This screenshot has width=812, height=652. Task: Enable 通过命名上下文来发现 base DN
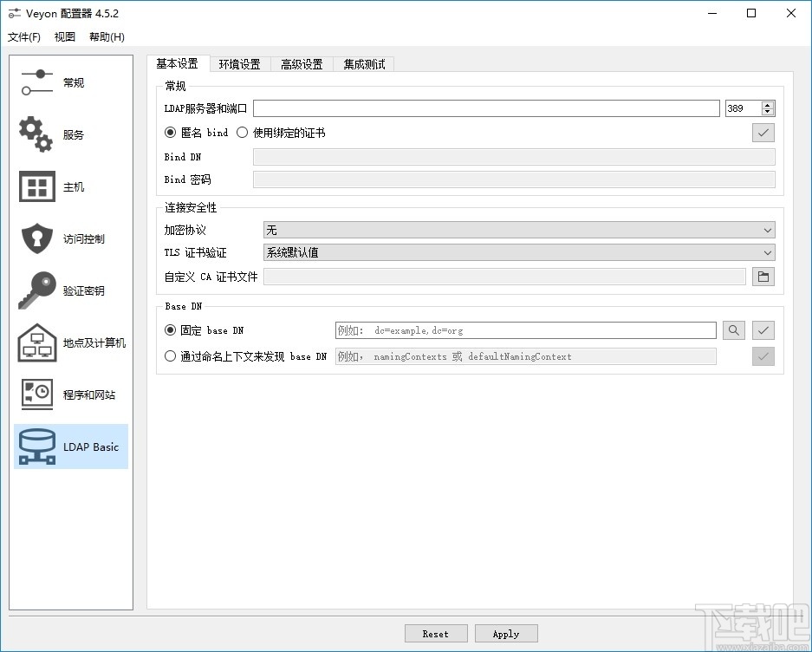[x=171, y=355]
